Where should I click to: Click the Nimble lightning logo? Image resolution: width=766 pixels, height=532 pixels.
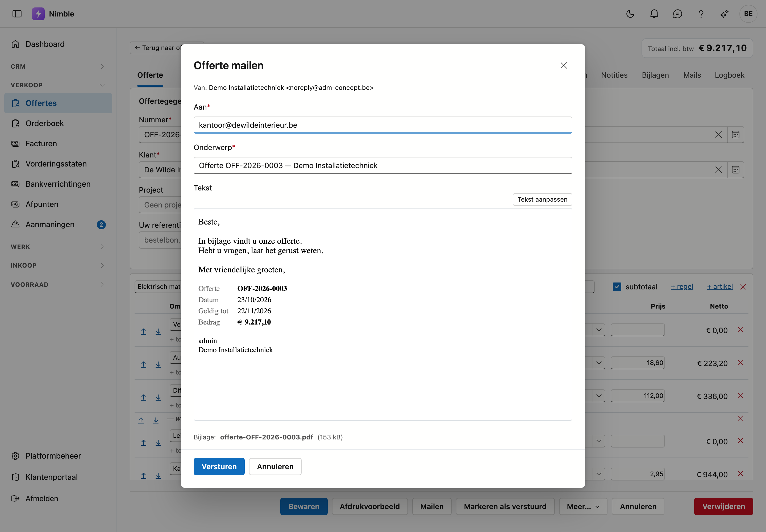click(38, 14)
